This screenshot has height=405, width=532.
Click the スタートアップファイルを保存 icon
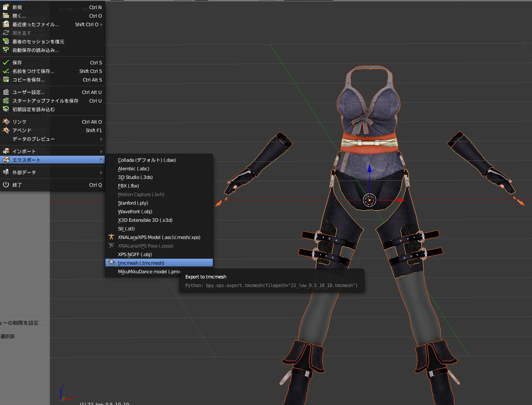[6, 101]
